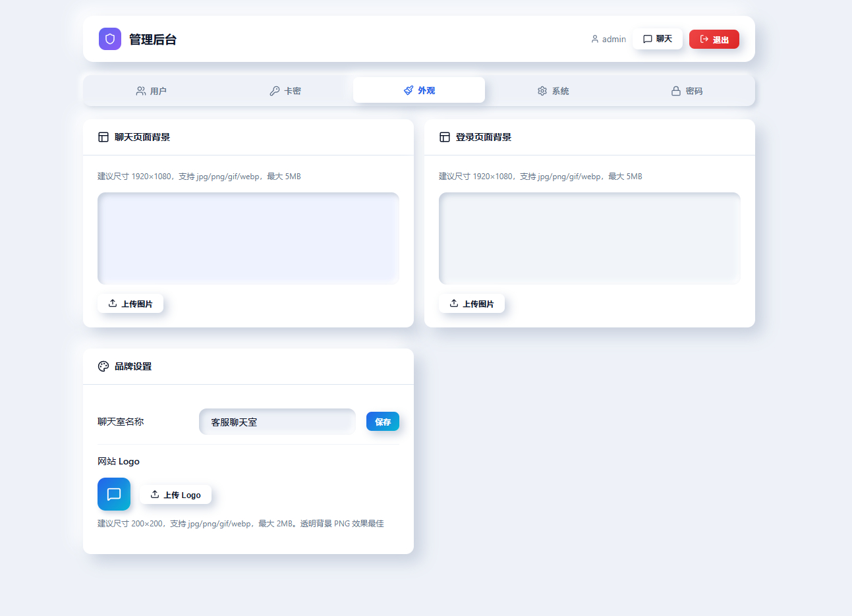Image resolution: width=852 pixels, height=616 pixels.
Task: Click the 建议尺寸 200×200 hint text
Action: (x=241, y=524)
